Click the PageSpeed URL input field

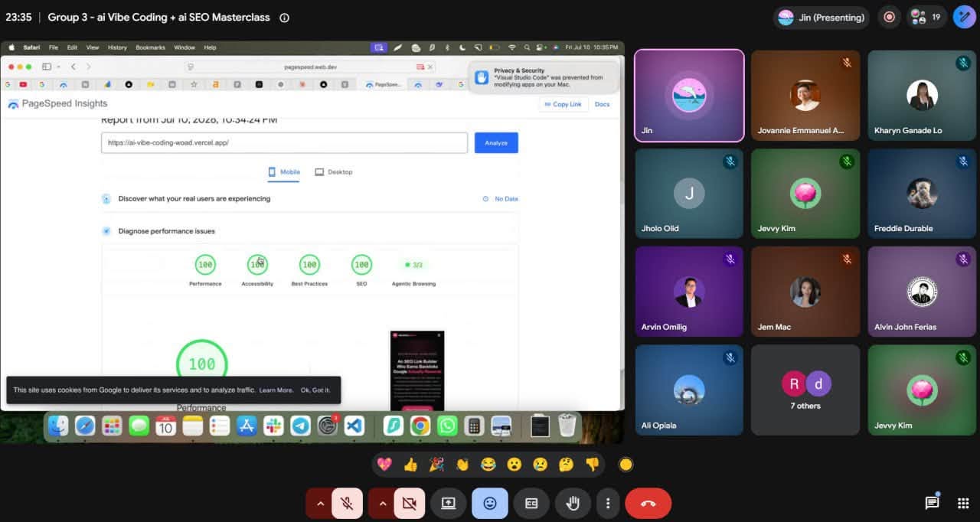point(284,143)
